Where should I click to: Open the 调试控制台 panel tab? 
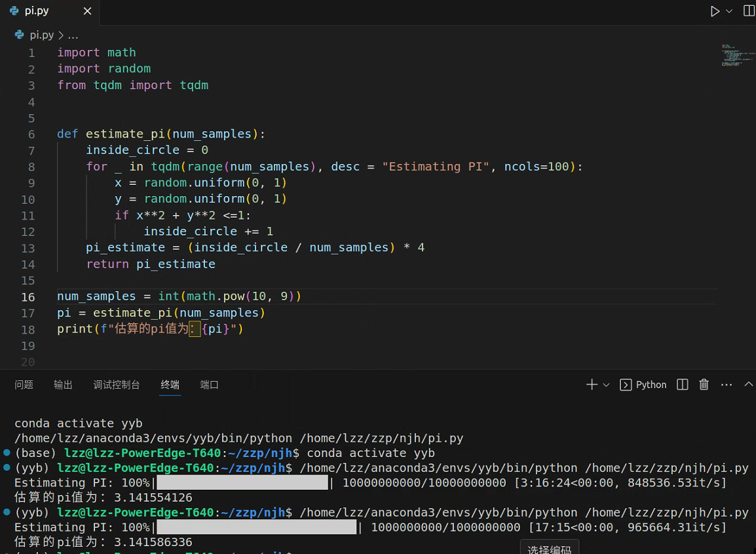pos(117,385)
